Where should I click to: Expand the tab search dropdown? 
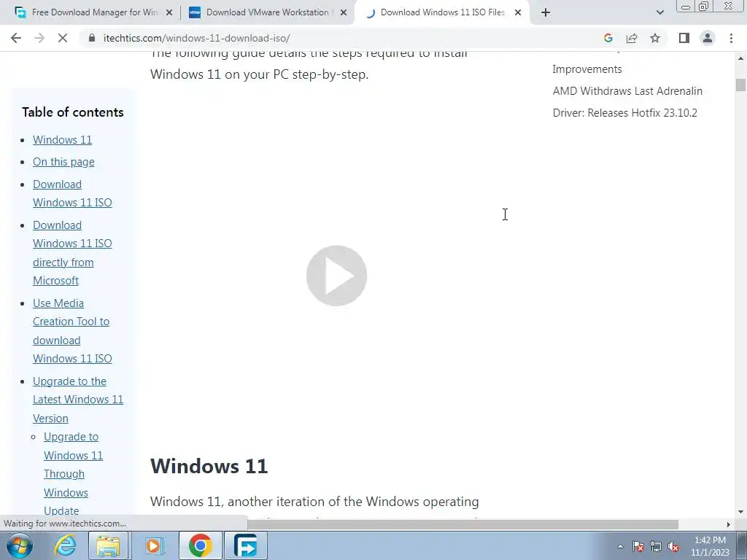(x=659, y=12)
